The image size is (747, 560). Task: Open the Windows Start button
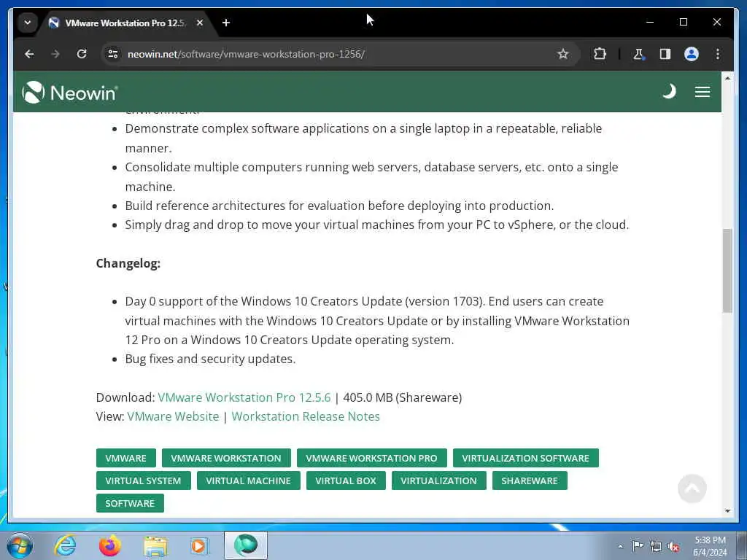(20, 546)
